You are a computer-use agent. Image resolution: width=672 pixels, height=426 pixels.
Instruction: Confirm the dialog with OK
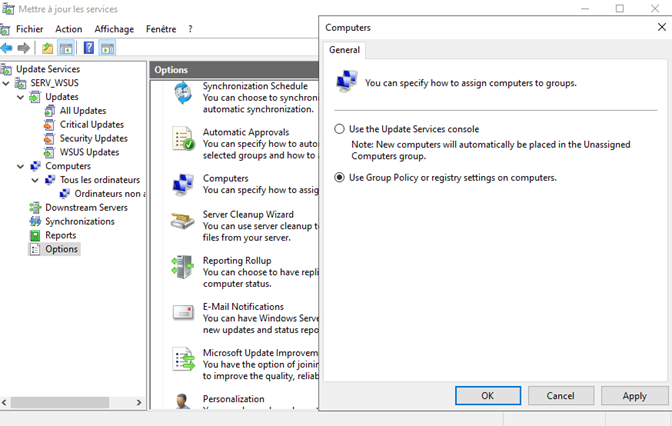pyautogui.click(x=488, y=396)
